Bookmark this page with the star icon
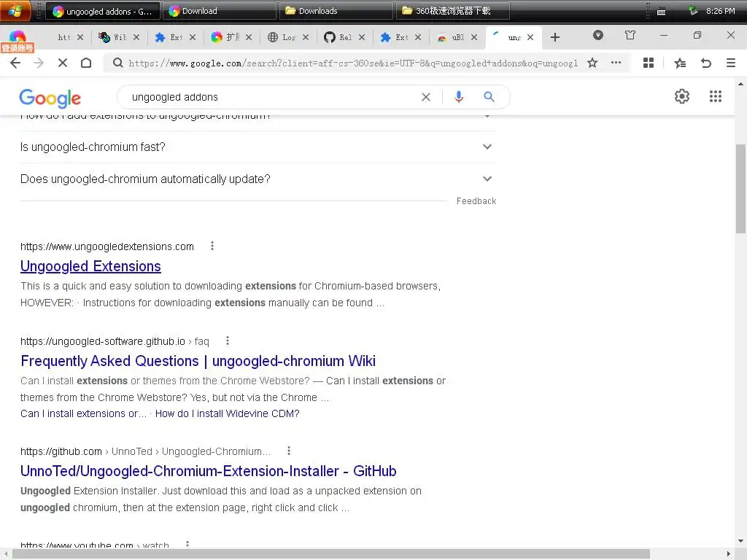The width and height of the screenshot is (747, 560). click(592, 63)
